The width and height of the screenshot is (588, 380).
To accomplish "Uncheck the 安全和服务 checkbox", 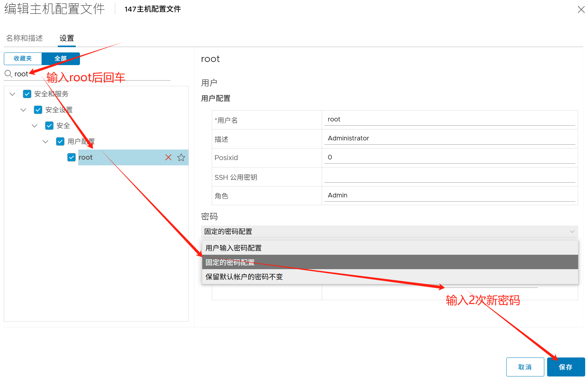I will [27, 94].
